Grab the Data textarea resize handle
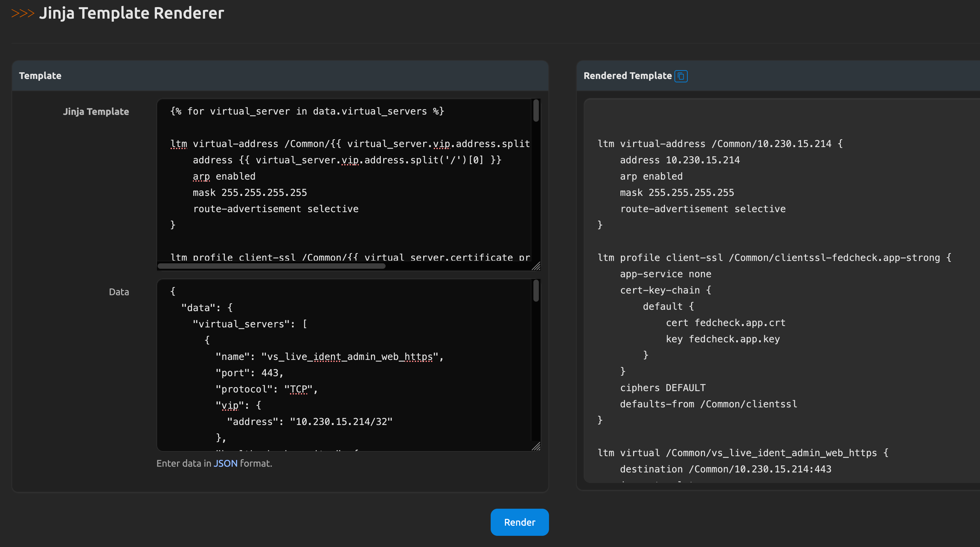Screen dimensions: 980x547 tap(536, 447)
